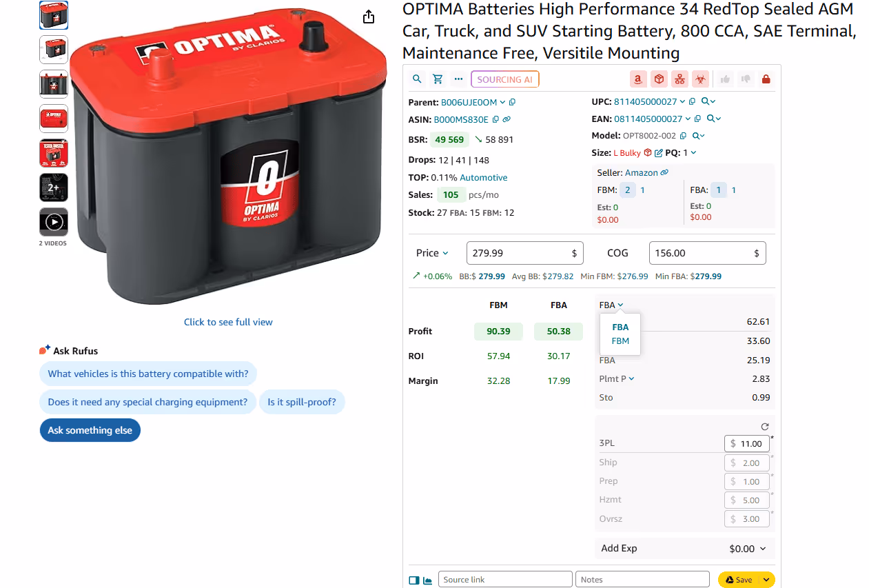The height and width of the screenshot is (588, 869).
Task: Click the edit pencil icon beside Size
Action: (x=658, y=152)
